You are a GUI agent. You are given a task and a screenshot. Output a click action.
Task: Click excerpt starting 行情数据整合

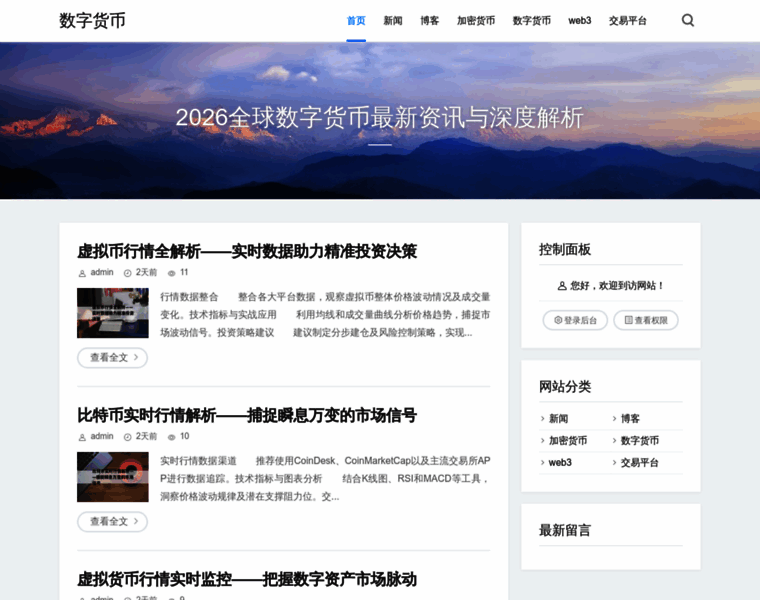pyautogui.click(x=325, y=315)
